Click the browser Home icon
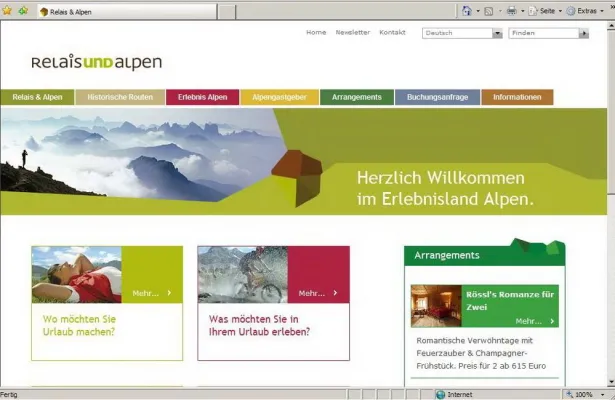615x400 pixels. point(466,11)
